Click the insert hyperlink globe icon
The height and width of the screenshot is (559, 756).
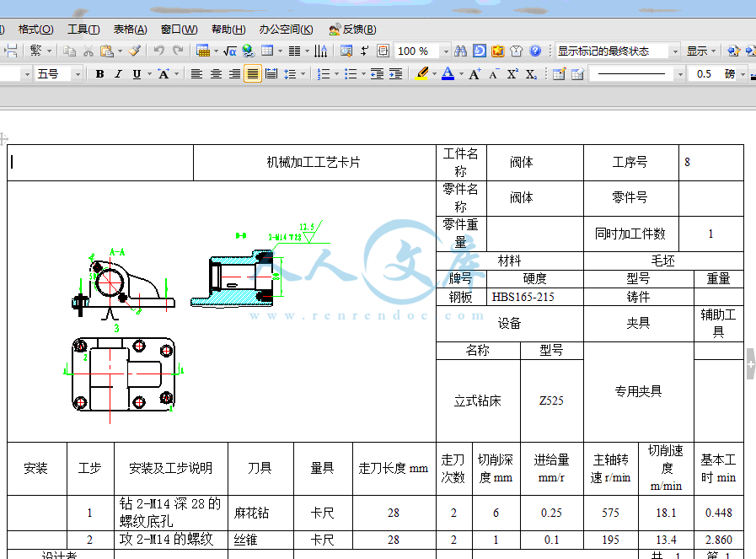point(249,51)
